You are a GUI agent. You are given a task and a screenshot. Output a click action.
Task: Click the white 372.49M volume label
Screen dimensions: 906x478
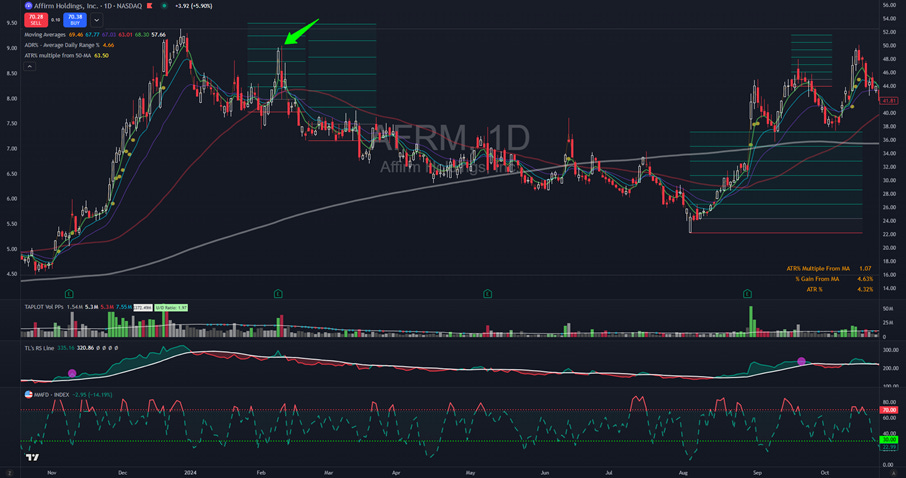pos(143,307)
